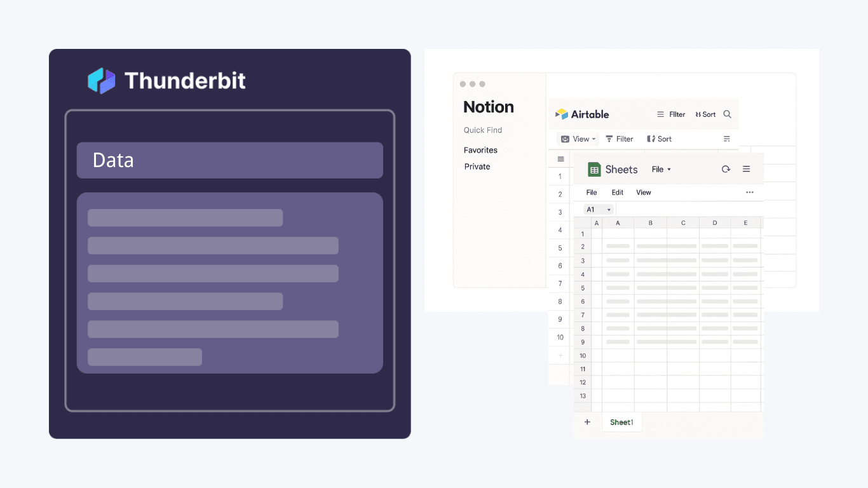The width and height of the screenshot is (868, 488).
Task: Click row-height lines icon in Airtable toolbar
Action: [x=727, y=139]
